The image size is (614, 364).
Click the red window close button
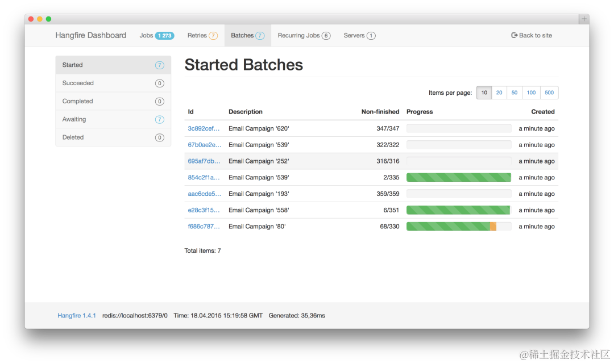click(31, 19)
